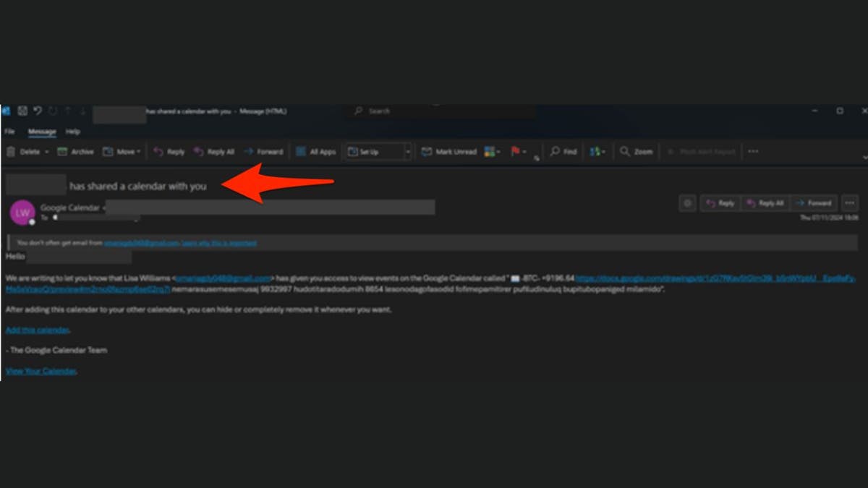Click the Find magnifier button
The height and width of the screenshot is (488, 868).
tap(563, 152)
